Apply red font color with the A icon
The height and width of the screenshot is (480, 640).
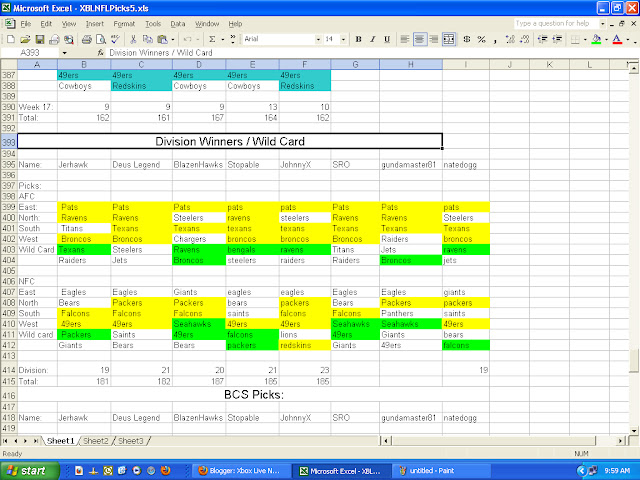(617, 39)
